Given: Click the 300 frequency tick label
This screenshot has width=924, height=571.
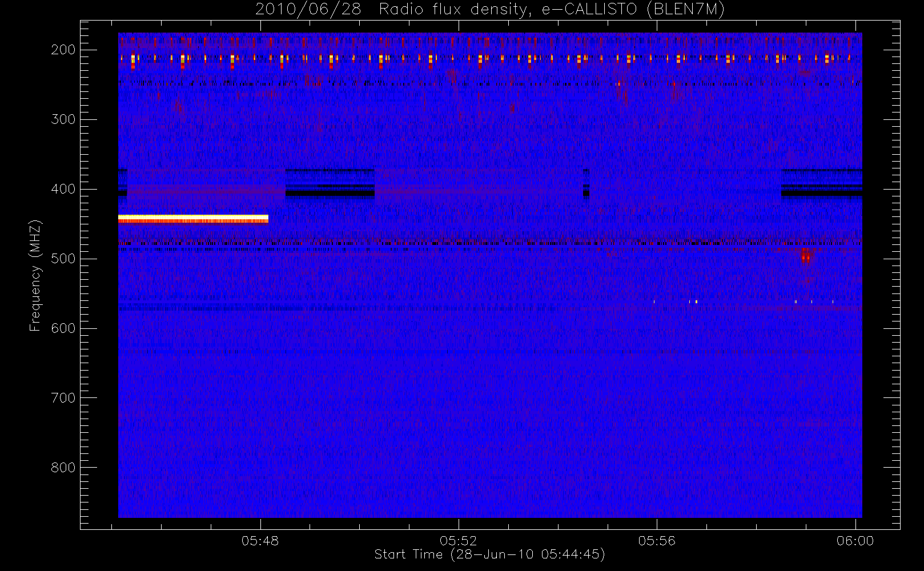Looking at the screenshot, I should pyautogui.click(x=63, y=119).
